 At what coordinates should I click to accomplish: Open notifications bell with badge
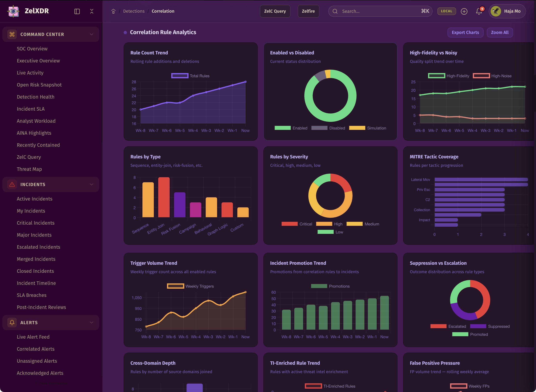pyautogui.click(x=479, y=11)
